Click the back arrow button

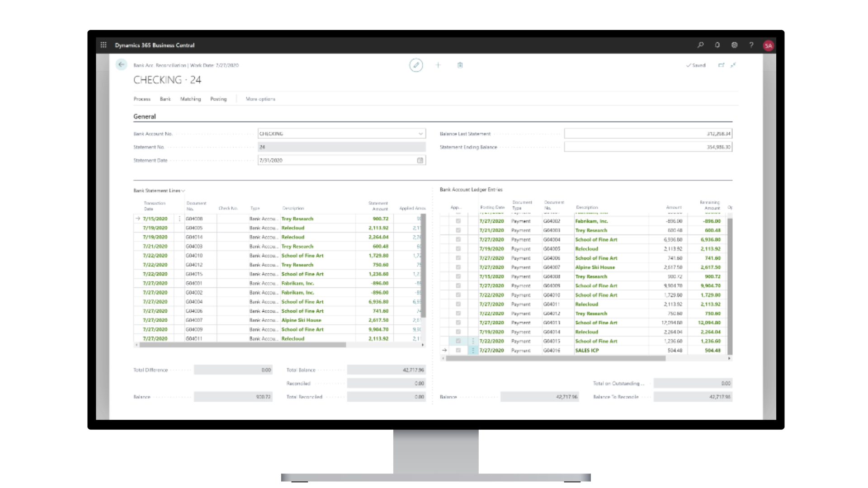point(121,65)
